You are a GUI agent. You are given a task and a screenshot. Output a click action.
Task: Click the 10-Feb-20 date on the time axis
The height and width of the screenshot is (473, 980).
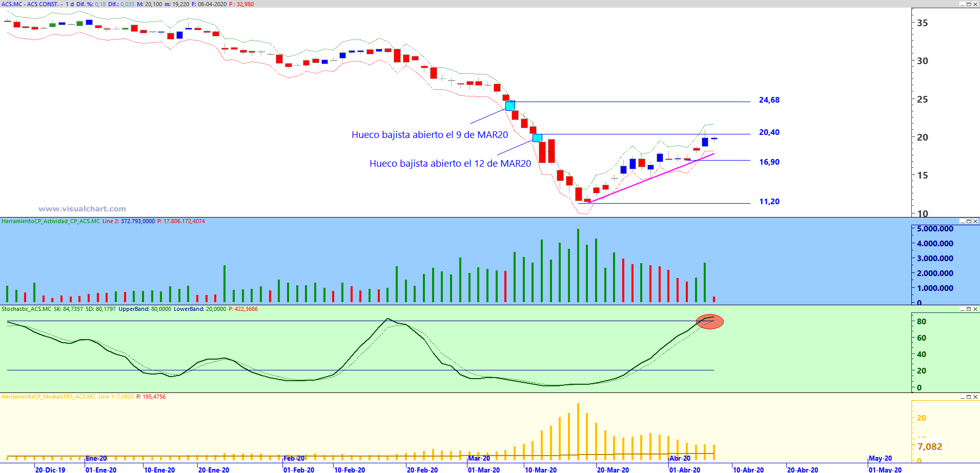coord(350,469)
